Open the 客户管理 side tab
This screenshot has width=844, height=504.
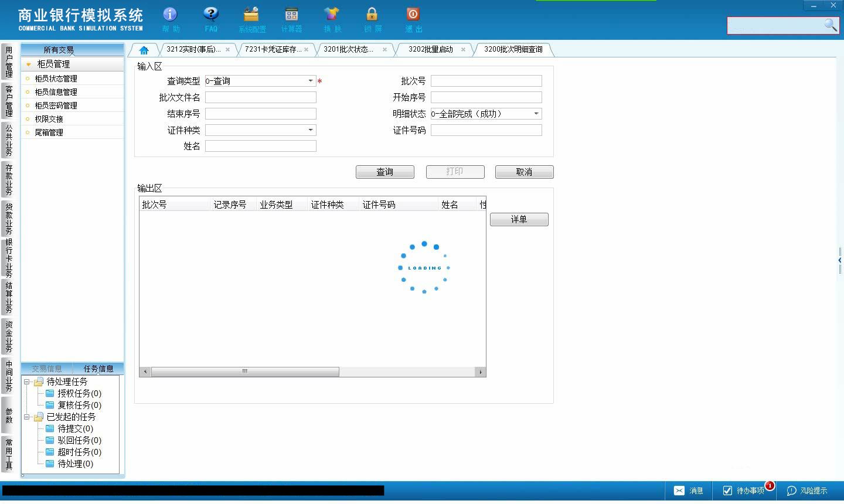pyautogui.click(x=8, y=101)
